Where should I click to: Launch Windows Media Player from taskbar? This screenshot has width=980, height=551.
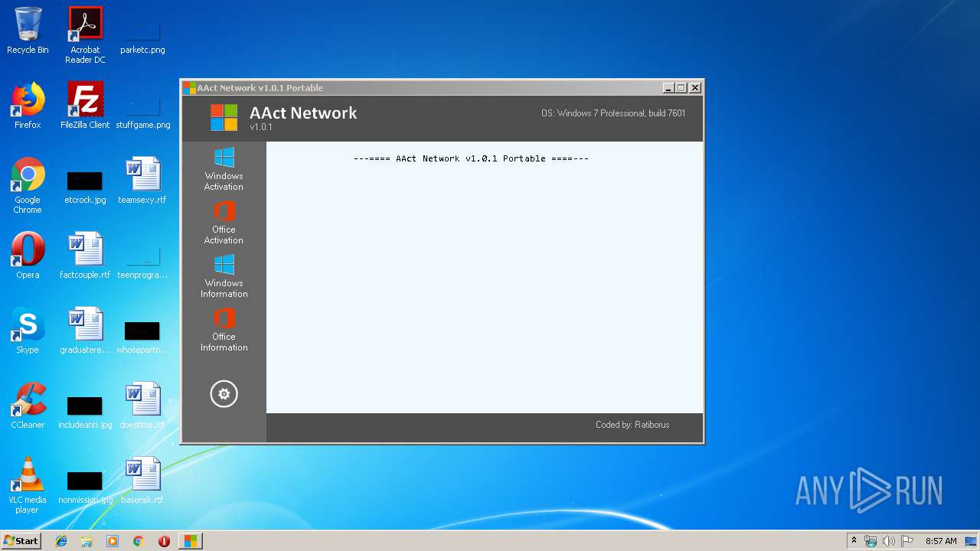[113, 541]
